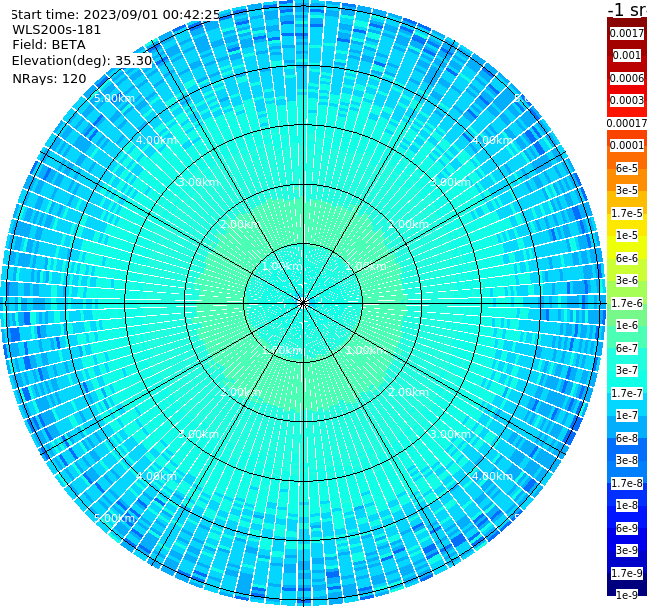Click the 5.00km ring label in upper-left quadrant
This screenshot has width=647, height=607.
coord(114,98)
